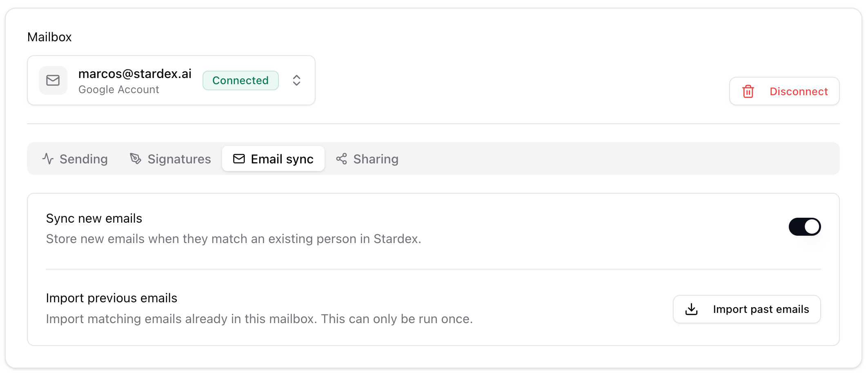Viewport: 868px width, 375px height.
Task: Click the Google Account label
Action: (119, 89)
